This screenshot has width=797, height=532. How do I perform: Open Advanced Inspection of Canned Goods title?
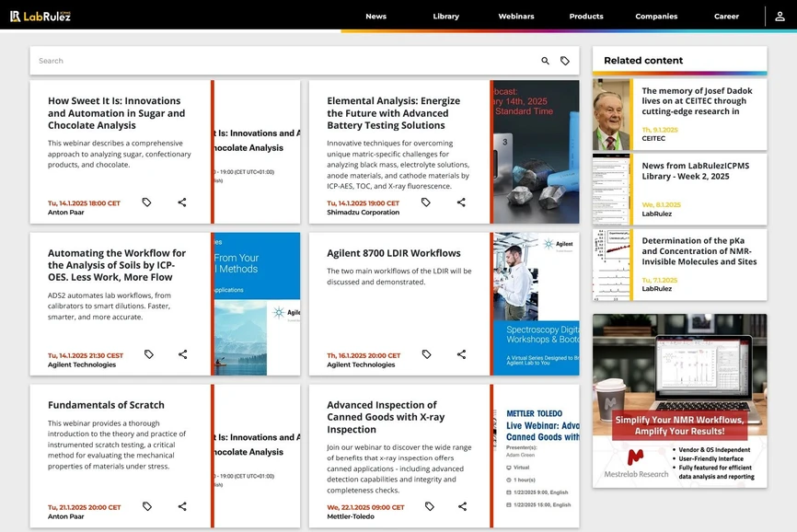[386, 417]
